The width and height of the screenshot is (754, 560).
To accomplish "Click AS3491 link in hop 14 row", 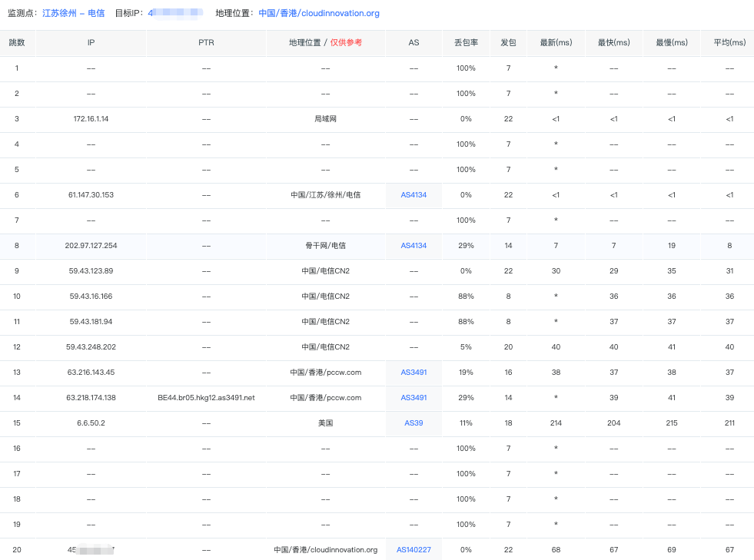I will [414, 398].
